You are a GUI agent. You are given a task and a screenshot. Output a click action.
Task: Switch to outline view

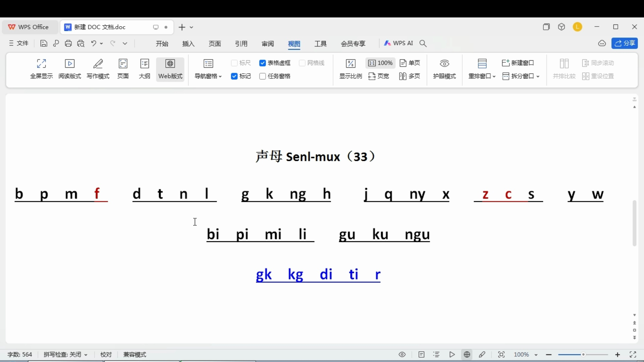click(x=145, y=69)
